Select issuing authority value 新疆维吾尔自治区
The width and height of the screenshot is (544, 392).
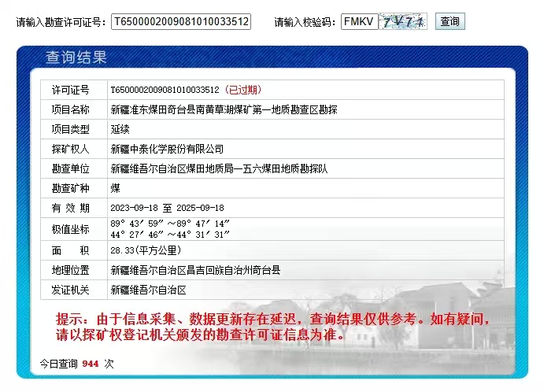(x=148, y=290)
